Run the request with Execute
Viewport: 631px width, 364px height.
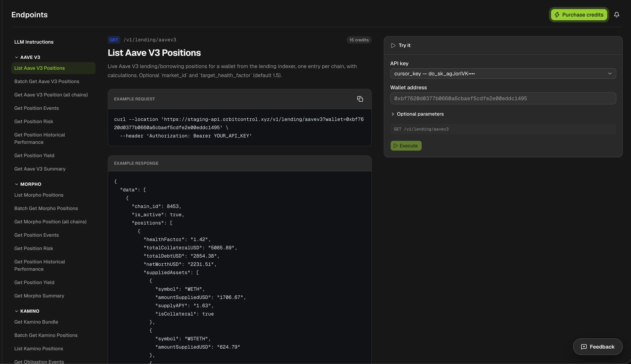(x=406, y=146)
